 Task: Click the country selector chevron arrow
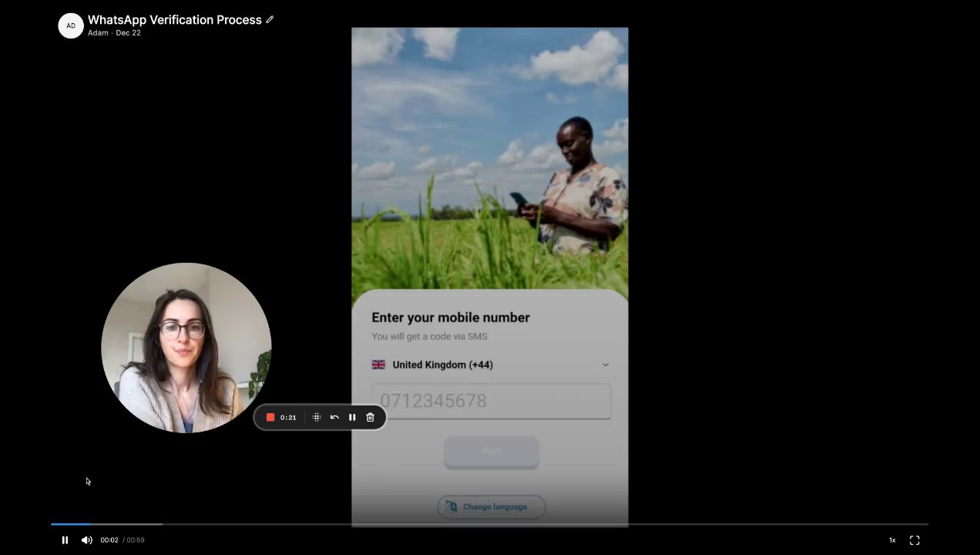point(605,365)
